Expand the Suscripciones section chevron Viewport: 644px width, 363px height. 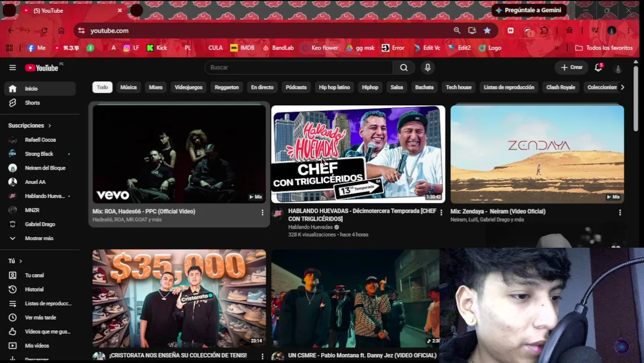pos(49,126)
